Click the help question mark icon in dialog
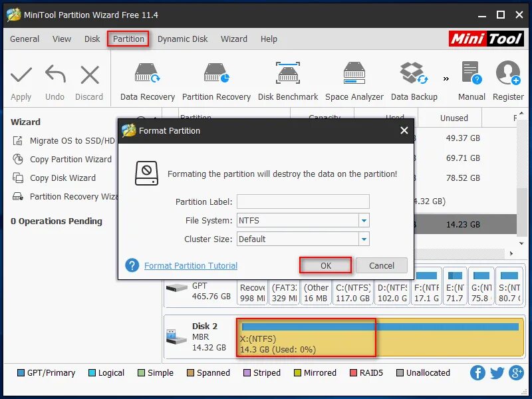This screenshot has width=532, height=399. tap(132, 265)
